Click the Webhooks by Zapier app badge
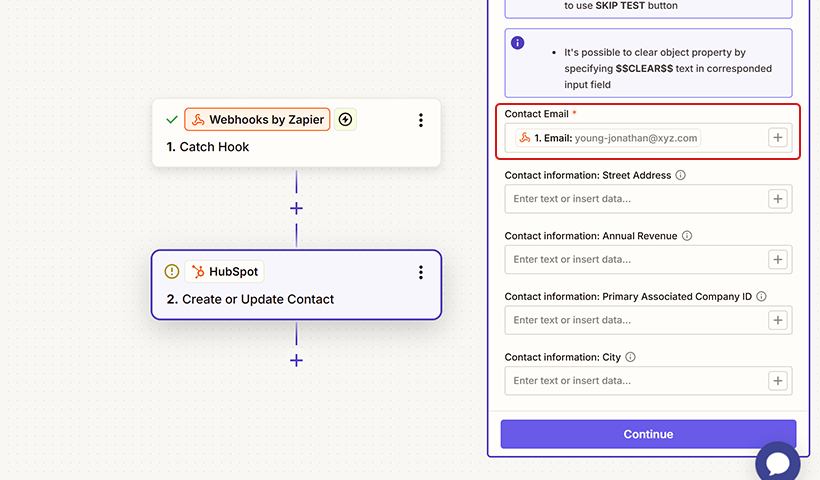The image size is (820, 480). click(257, 120)
